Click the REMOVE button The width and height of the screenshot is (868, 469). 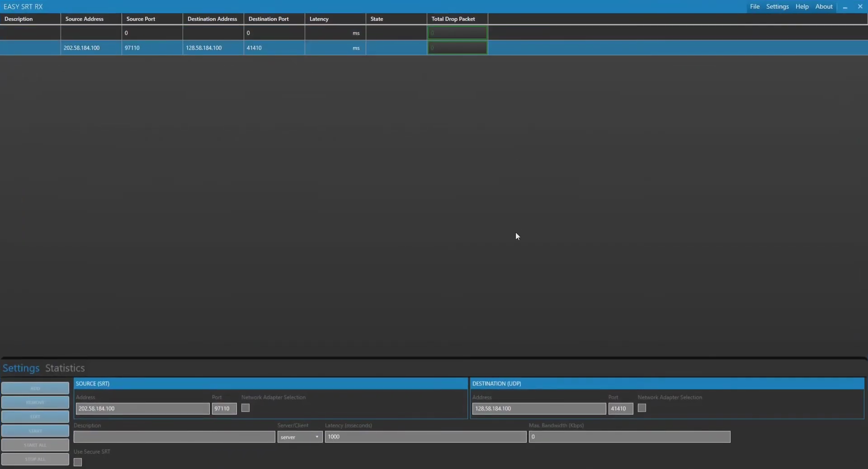point(35,402)
